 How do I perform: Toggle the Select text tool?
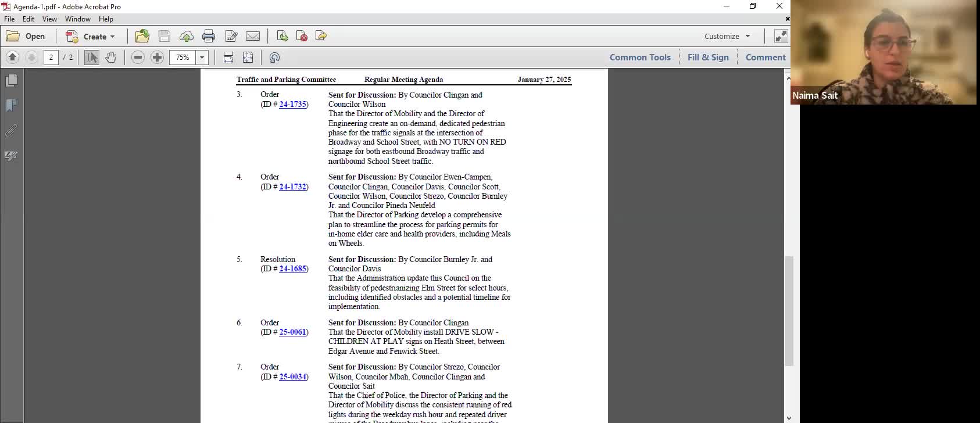click(91, 58)
